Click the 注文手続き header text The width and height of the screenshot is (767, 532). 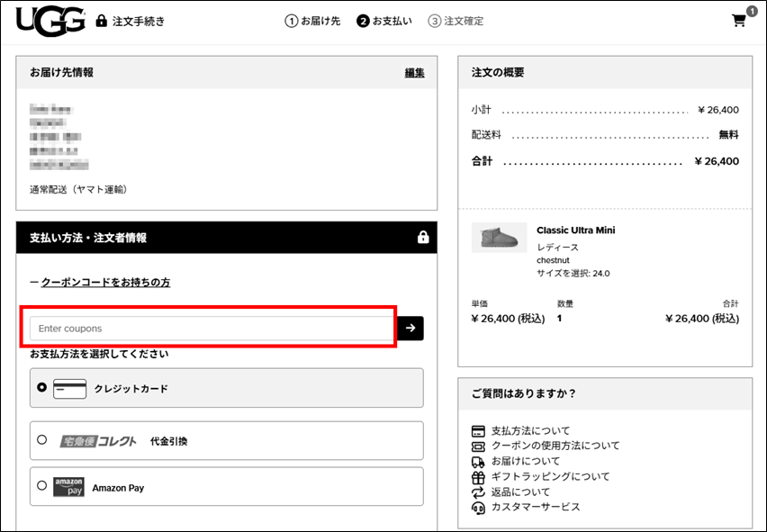pos(139,21)
